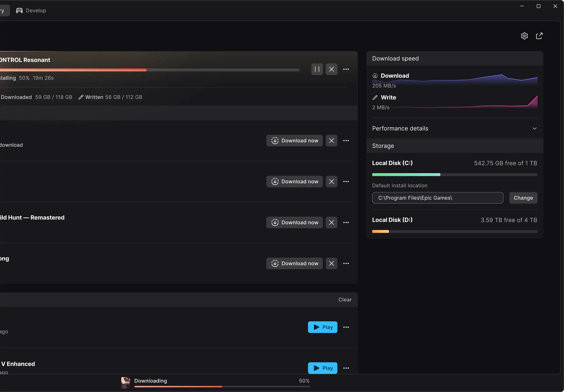Click the Download speed graph icon
The width and height of the screenshot is (564, 392).
(x=375, y=76)
